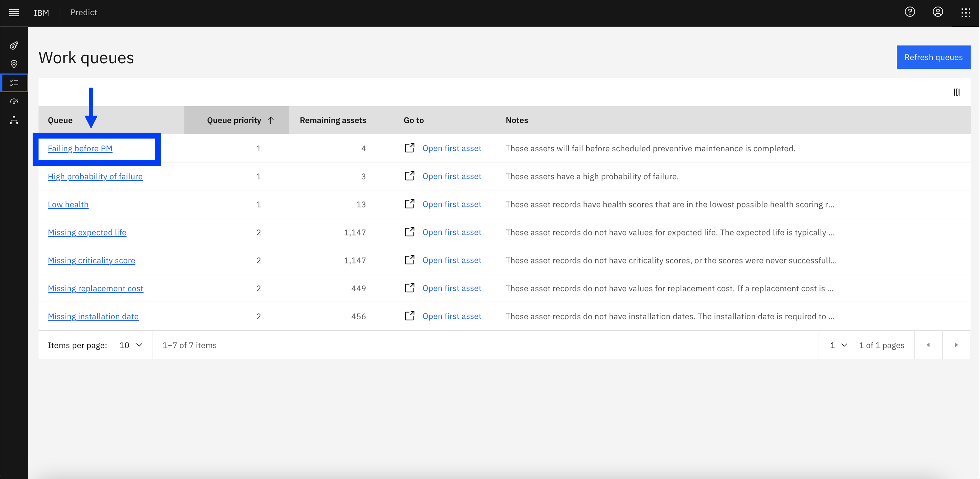The image size is (980, 479).
Task: Open the IBM menu hamburger icon
Action: [14, 12]
